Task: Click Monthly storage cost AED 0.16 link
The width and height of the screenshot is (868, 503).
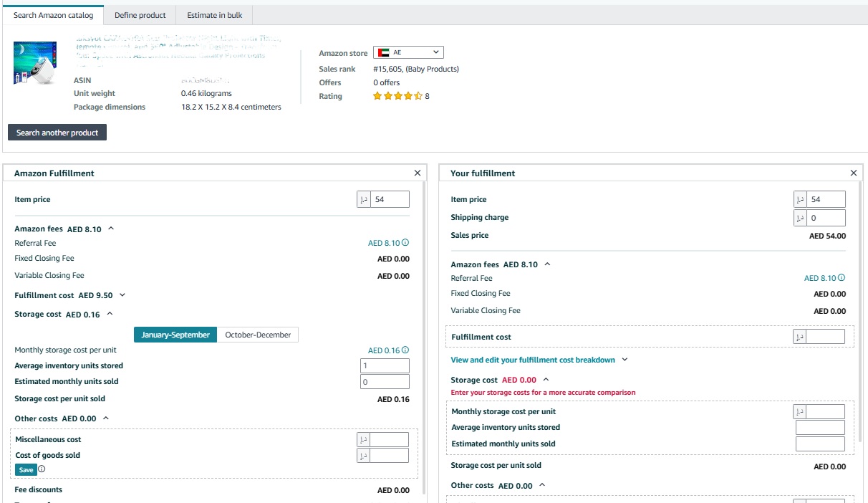Action: [384, 350]
